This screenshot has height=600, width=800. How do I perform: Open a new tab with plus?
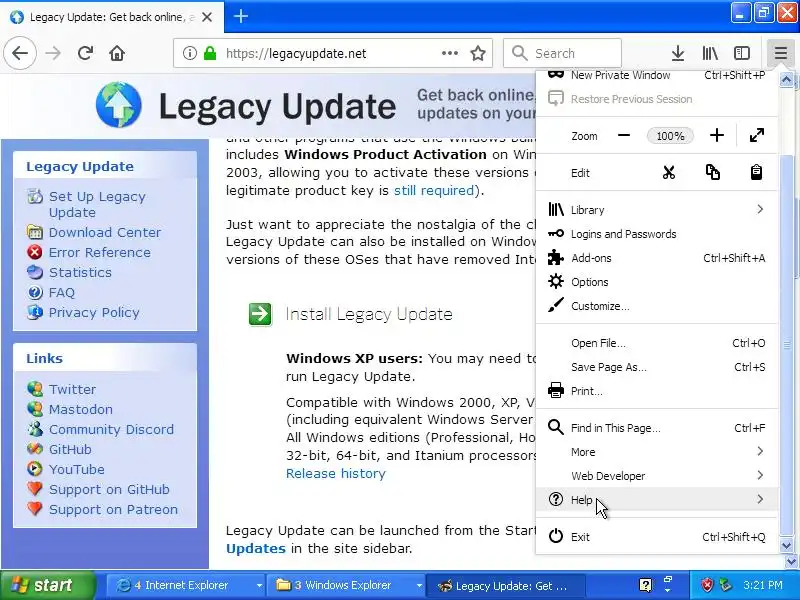241,16
